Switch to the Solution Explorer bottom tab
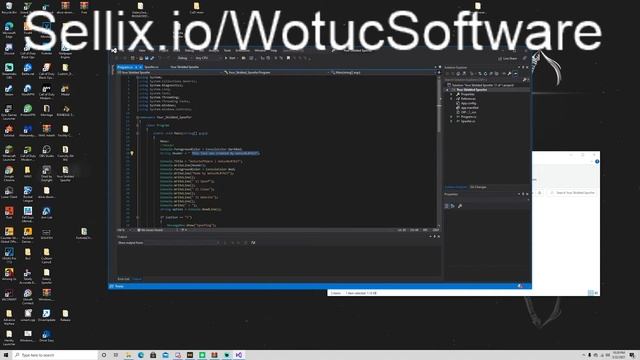 (x=456, y=187)
